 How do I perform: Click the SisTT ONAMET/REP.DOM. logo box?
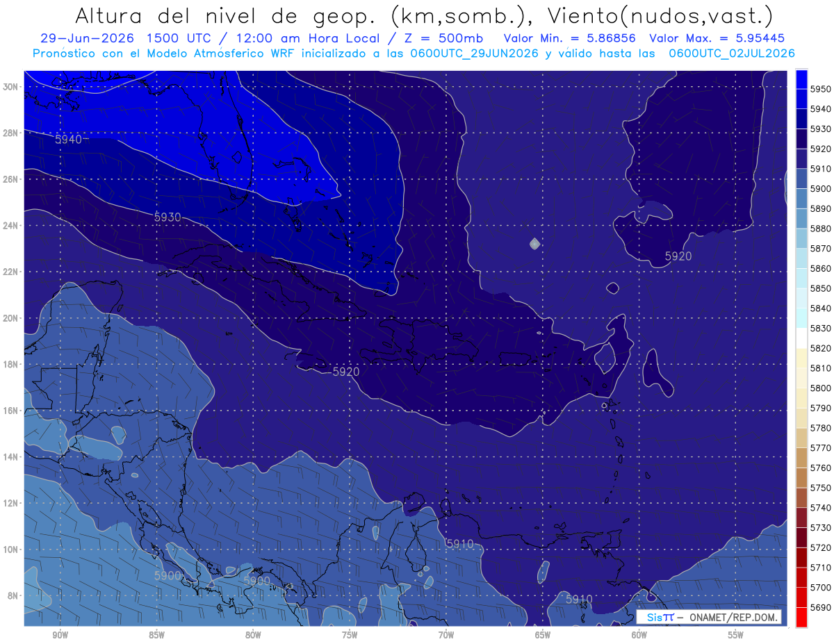[x=709, y=617]
